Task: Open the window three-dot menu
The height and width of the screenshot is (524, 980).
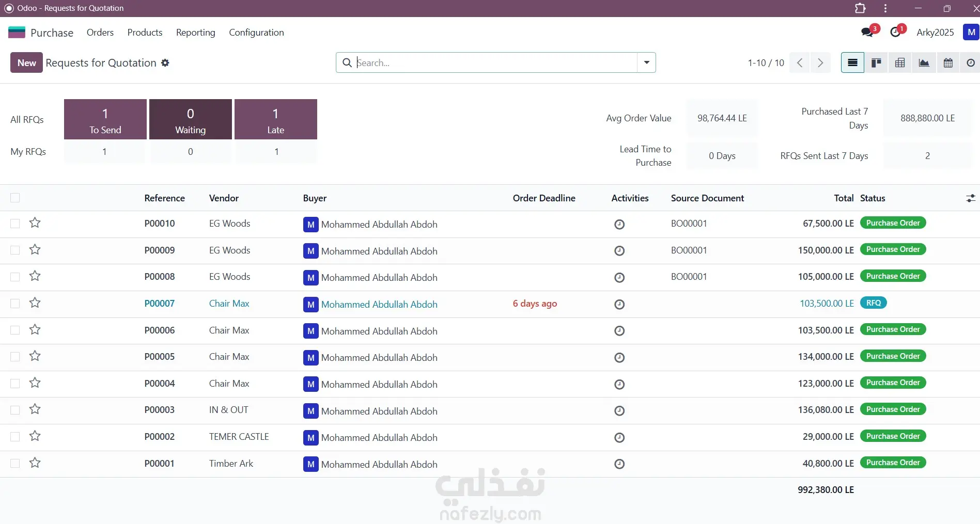Action: click(885, 8)
